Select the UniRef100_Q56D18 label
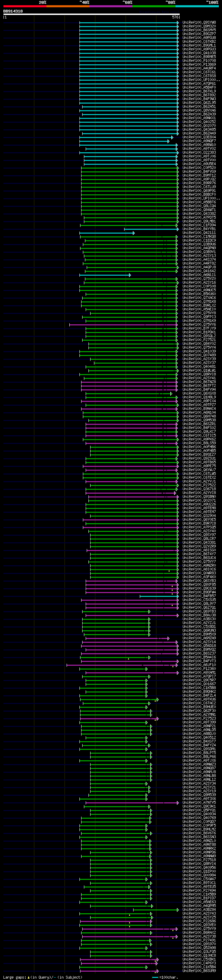 tap(199, 646)
